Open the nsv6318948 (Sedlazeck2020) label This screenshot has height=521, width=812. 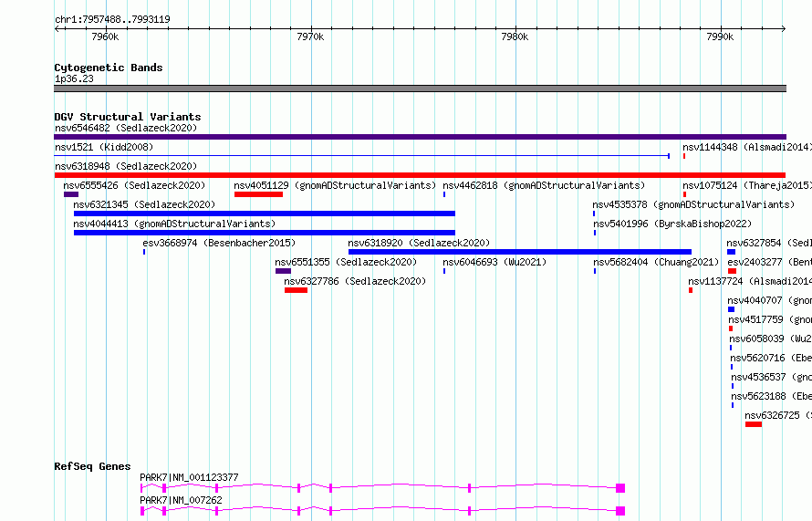126,166
